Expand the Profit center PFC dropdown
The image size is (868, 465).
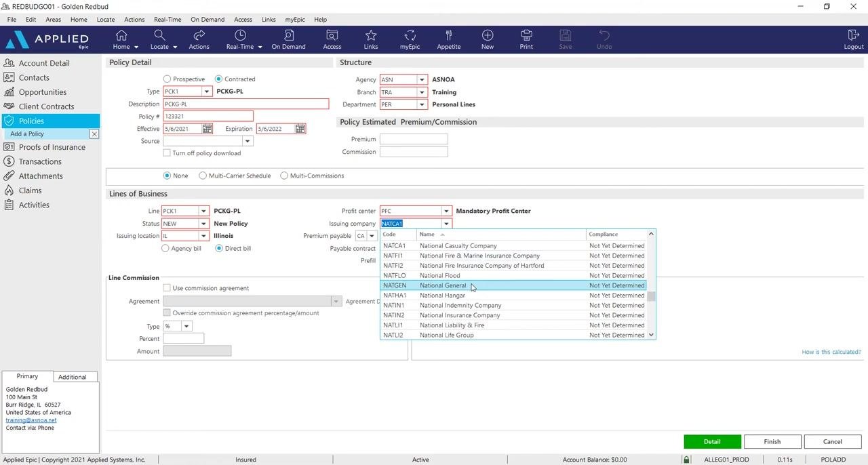[446, 211]
